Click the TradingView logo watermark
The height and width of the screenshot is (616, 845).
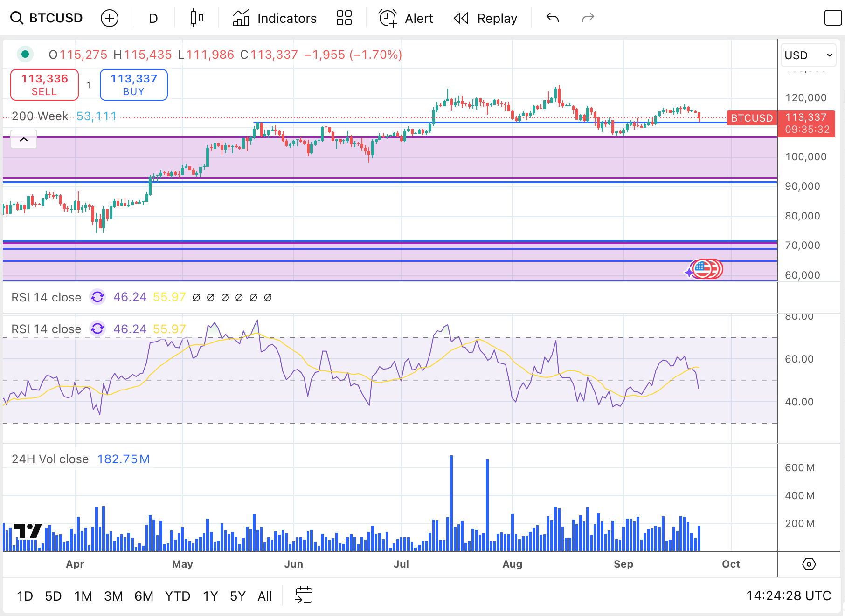tap(28, 531)
